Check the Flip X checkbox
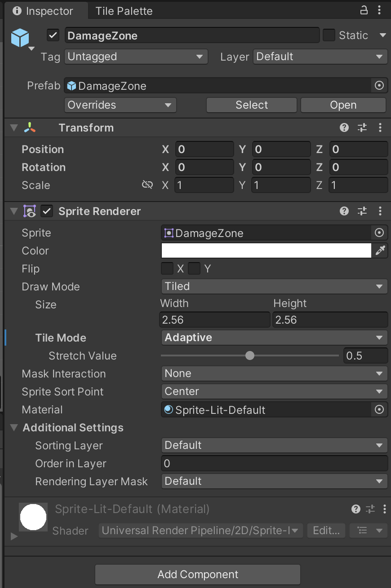This screenshot has height=588, width=391. (x=167, y=269)
